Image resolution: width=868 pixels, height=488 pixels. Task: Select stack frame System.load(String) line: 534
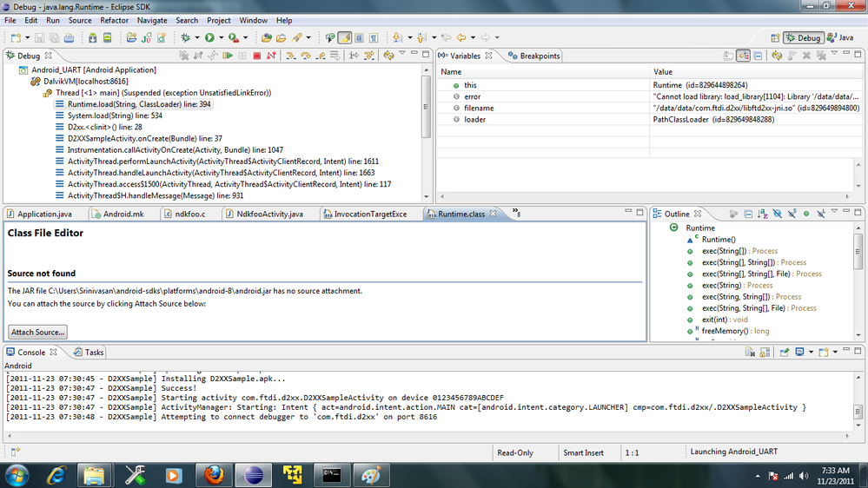coord(109,115)
